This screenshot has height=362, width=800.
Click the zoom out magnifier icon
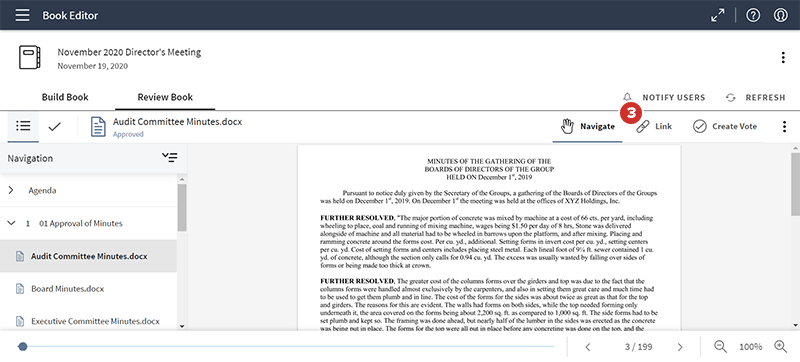(x=720, y=346)
